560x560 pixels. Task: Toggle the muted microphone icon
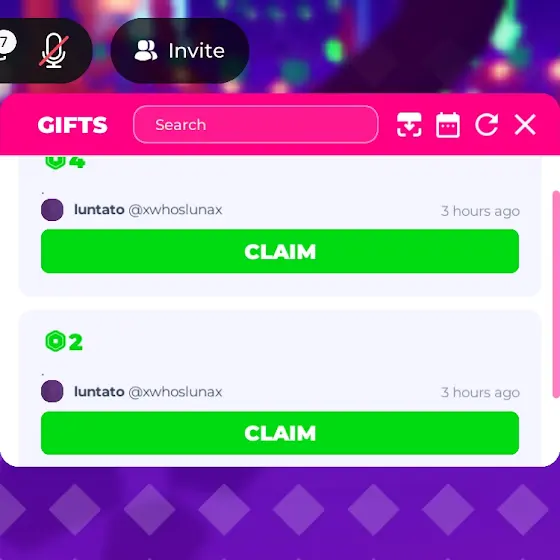pos(53,51)
